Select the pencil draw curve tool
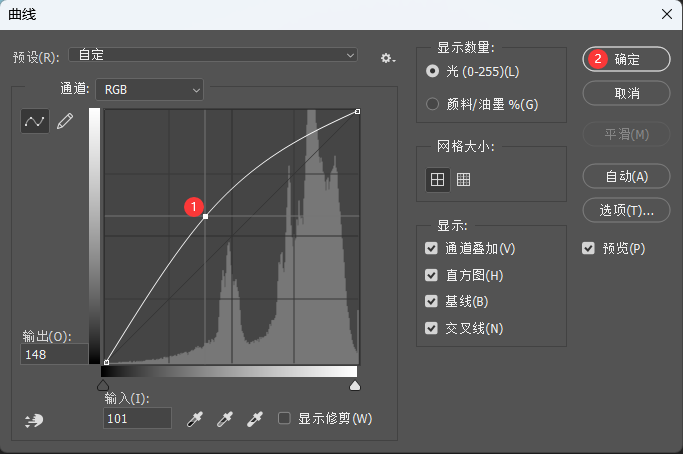 coord(65,121)
